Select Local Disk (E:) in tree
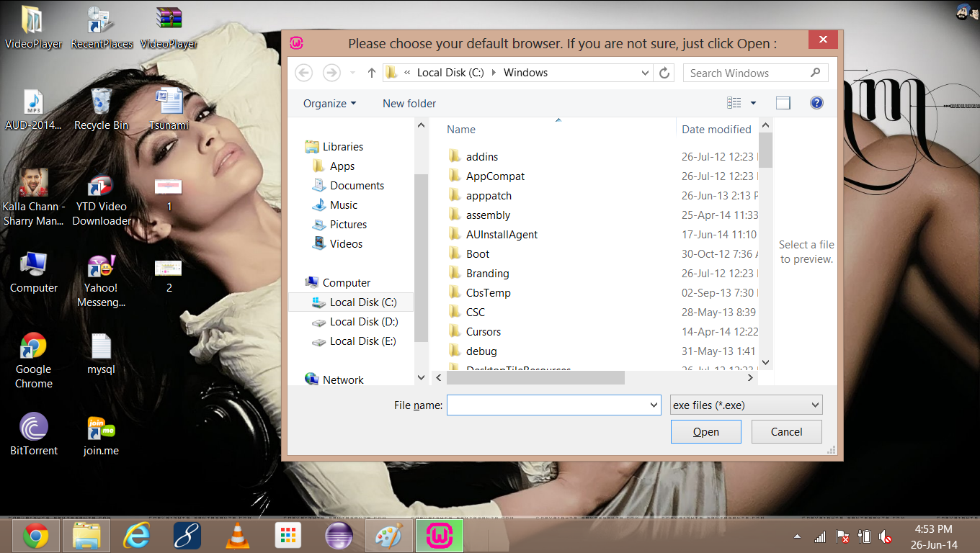 pos(354,341)
